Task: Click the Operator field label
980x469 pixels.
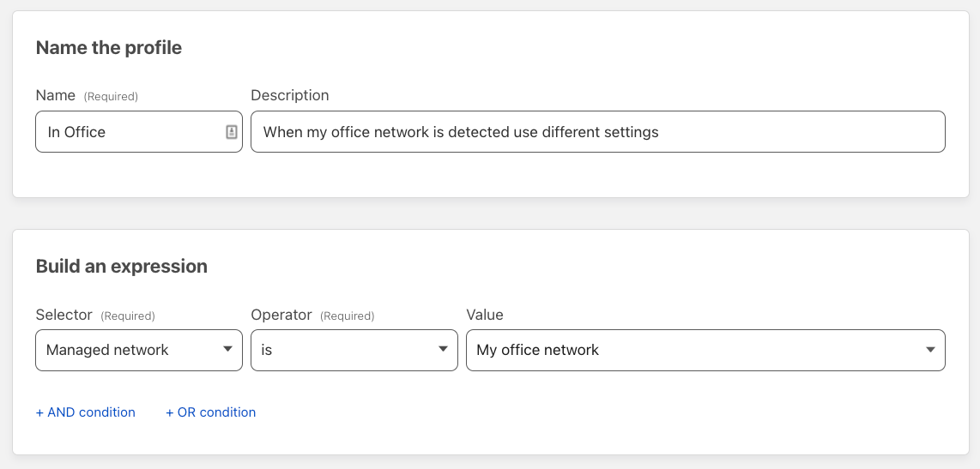Action: point(281,315)
